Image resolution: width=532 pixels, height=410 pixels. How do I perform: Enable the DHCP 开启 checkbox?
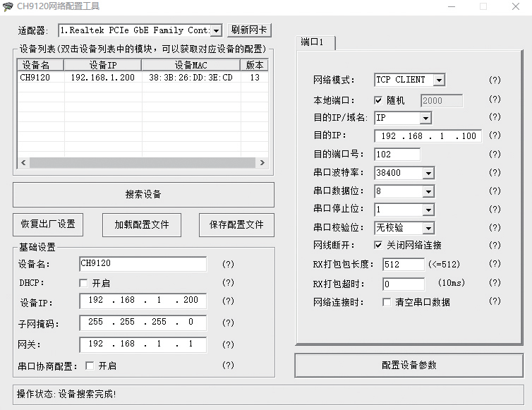[x=83, y=283]
